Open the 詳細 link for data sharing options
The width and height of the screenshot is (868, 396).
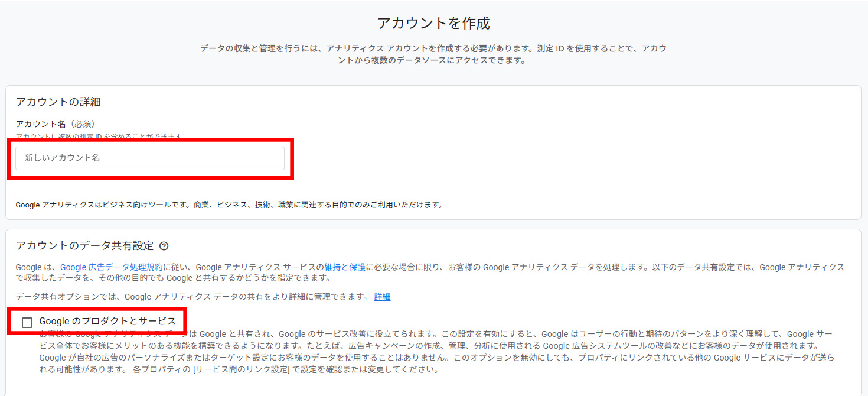[x=382, y=297]
